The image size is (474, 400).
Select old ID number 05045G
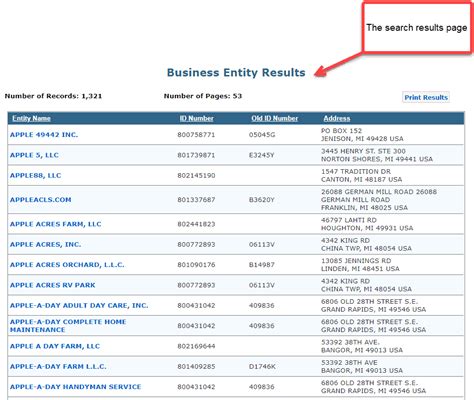click(262, 135)
